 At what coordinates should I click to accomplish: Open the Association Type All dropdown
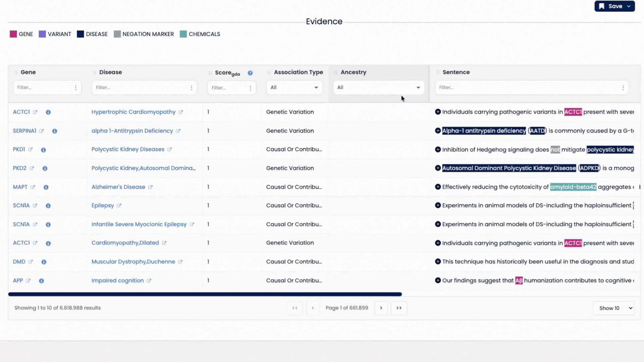pyautogui.click(x=294, y=87)
